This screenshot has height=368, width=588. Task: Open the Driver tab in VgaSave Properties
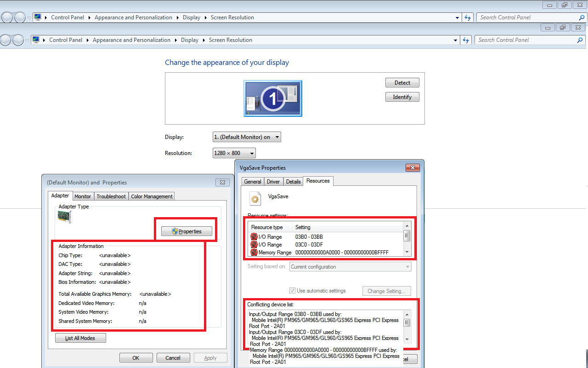tap(273, 182)
